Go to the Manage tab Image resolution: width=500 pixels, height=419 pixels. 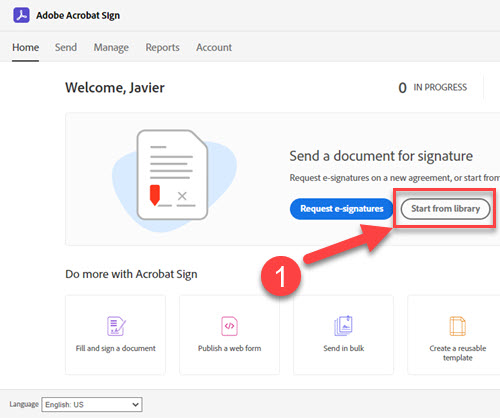point(111,48)
